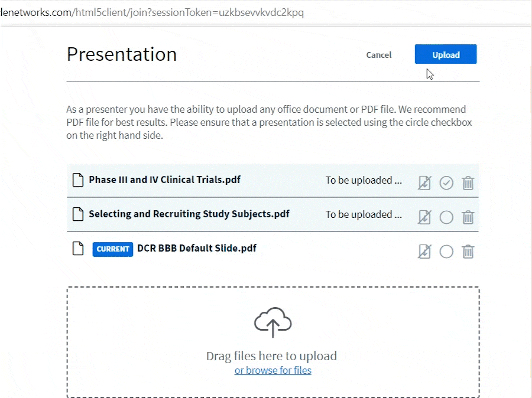Select circle for DCR BBB Default Slide.pdf
This screenshot has height=398, width=532.
446,252
